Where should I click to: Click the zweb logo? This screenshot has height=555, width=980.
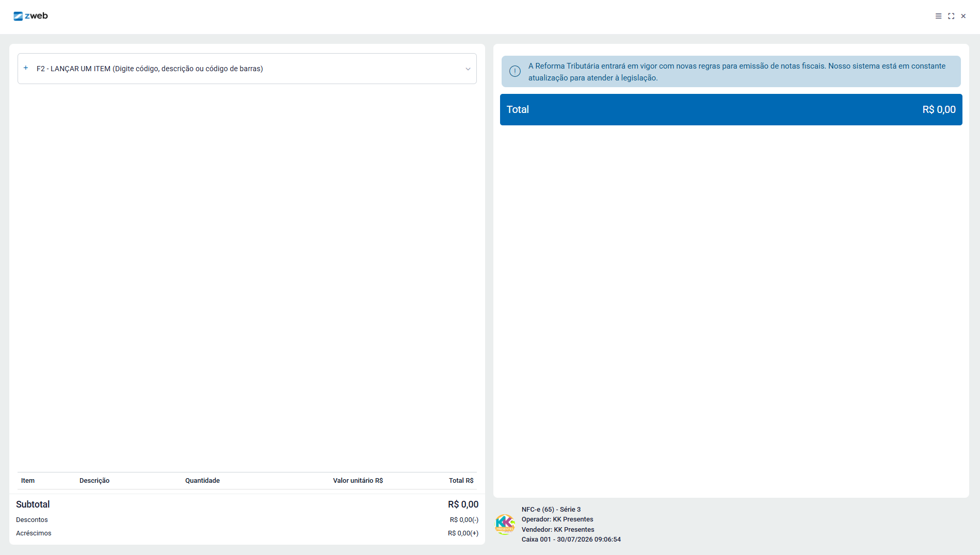pos(30,16)
